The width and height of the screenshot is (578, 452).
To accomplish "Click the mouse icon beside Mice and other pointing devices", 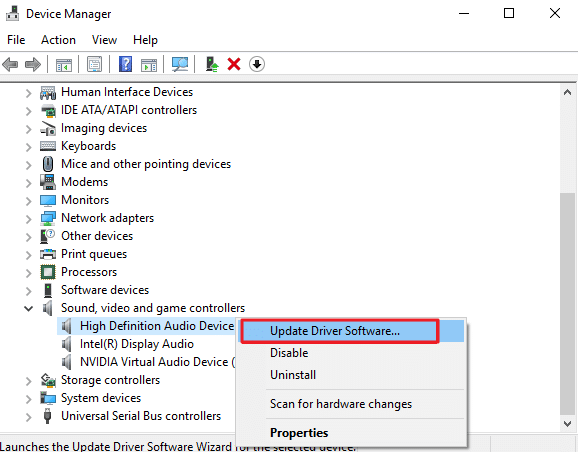I will coord(48,164).
